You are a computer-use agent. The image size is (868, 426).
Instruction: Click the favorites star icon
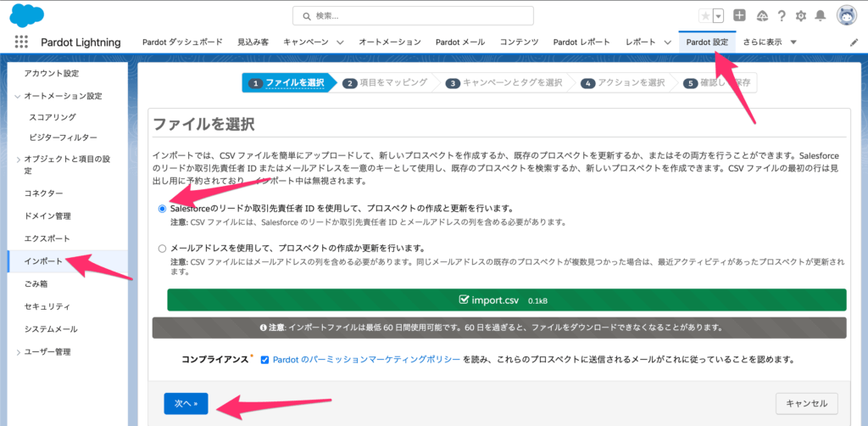pyautogui.click(x=706, y=16)
